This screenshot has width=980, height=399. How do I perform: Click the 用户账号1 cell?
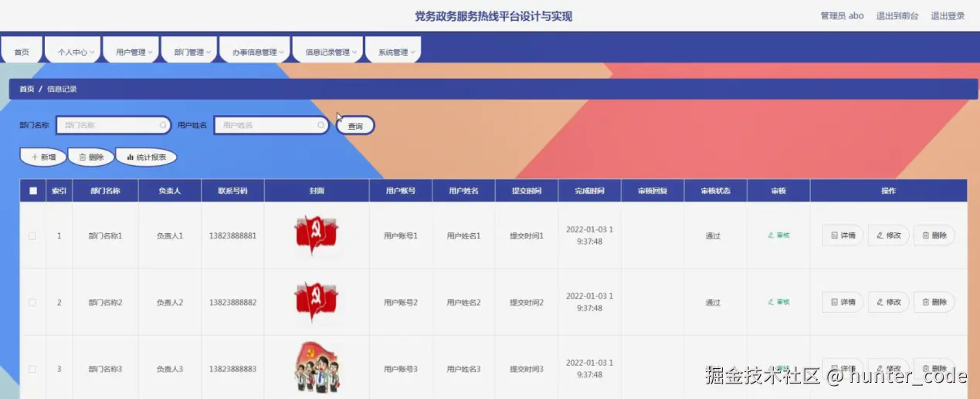pos(401,235)
